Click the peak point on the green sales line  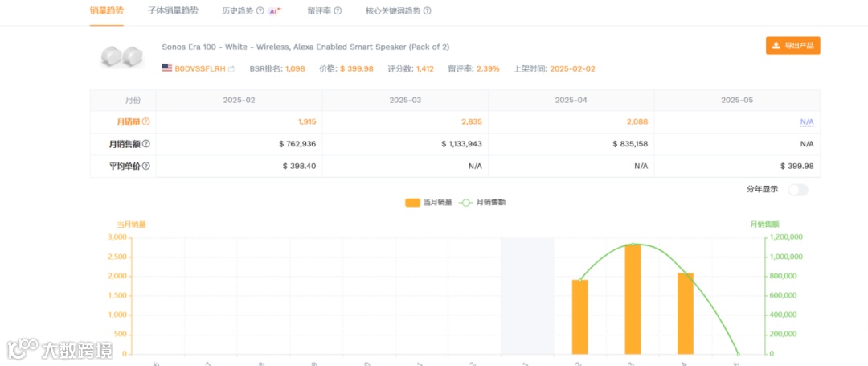tap(633, 245)
